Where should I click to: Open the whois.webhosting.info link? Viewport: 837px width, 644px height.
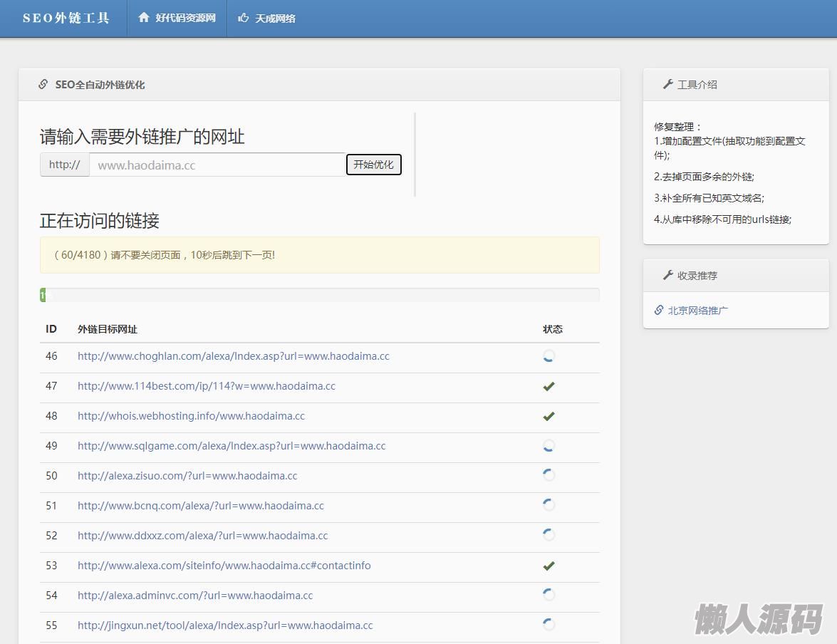[191, 416]
